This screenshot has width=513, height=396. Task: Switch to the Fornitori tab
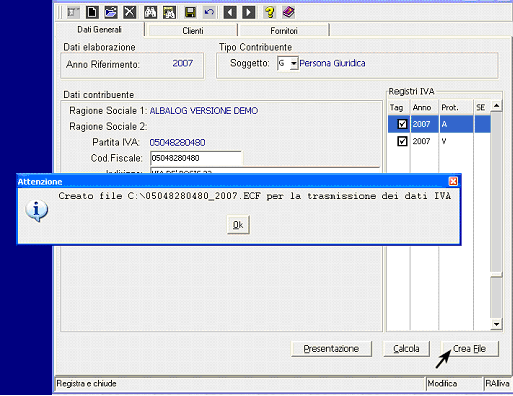click(x=284, y=31)
